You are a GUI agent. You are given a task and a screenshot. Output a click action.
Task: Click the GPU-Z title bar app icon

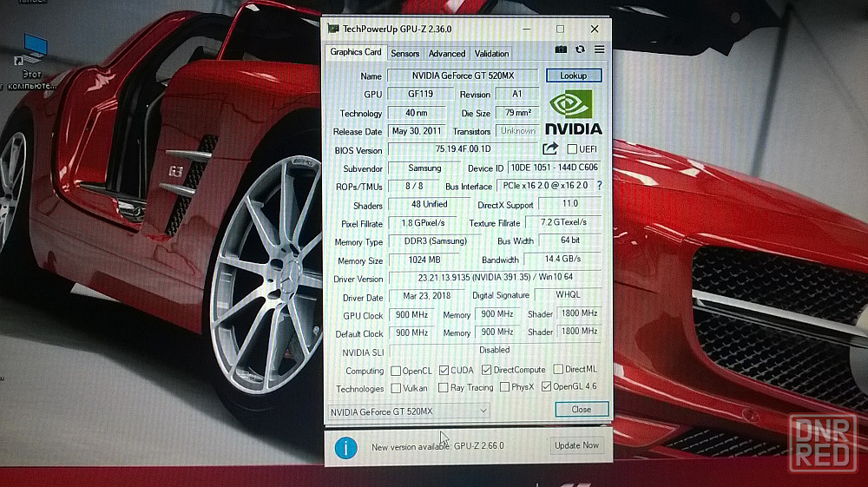(332, 29)
